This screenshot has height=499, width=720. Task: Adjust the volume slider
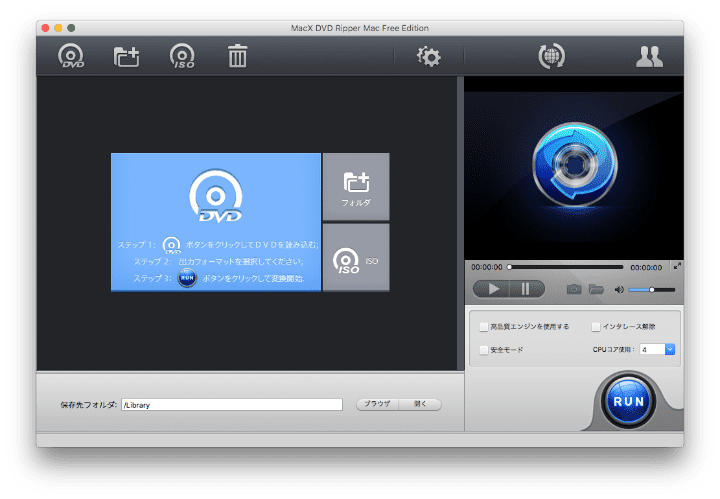coord(652,290)
